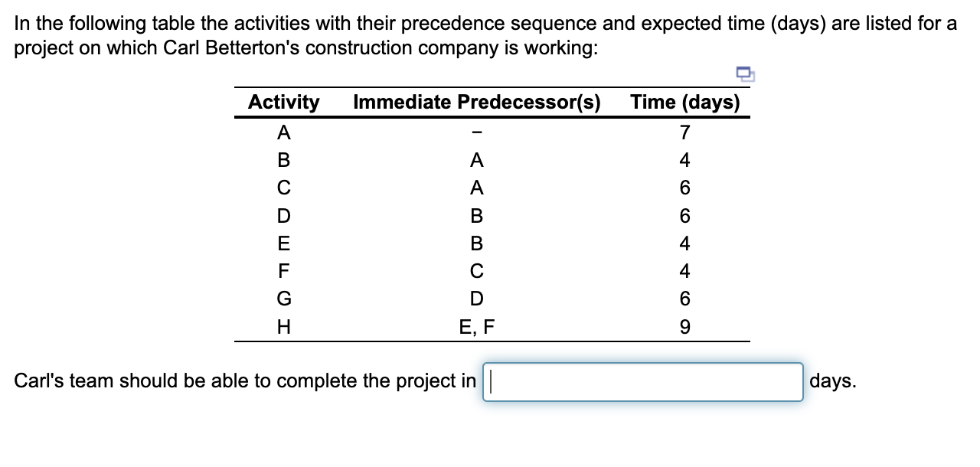Click the time value 7 for activity A
The image size is (980, 467).
684,131
